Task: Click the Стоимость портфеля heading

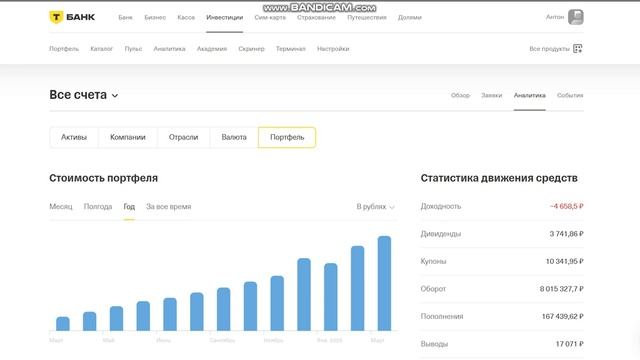Action: tap(104, 178)
